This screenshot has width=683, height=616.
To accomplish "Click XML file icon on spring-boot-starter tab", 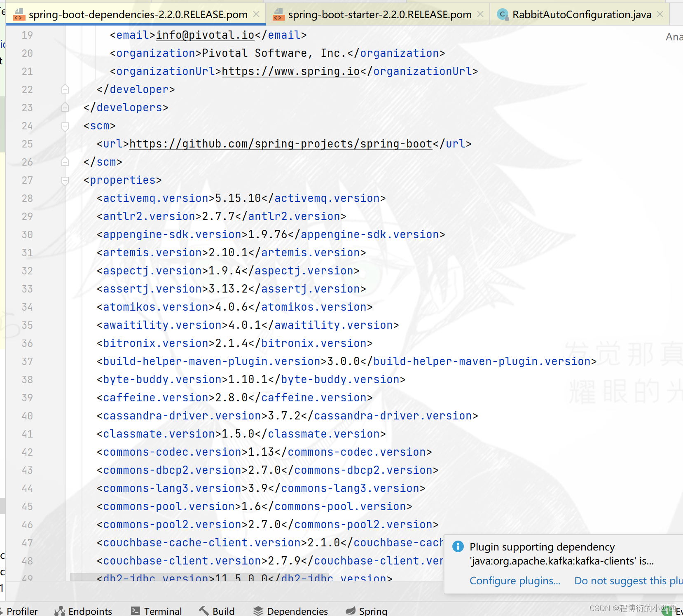I will tap(279, 15).
